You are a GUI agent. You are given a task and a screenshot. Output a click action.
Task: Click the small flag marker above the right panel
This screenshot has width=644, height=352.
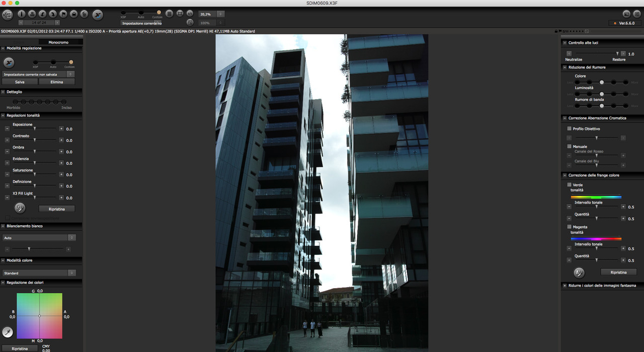(x=560, y=31)
